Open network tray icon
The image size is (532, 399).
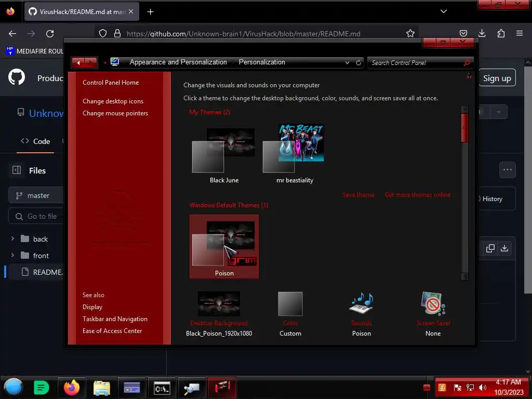point(470,388)
